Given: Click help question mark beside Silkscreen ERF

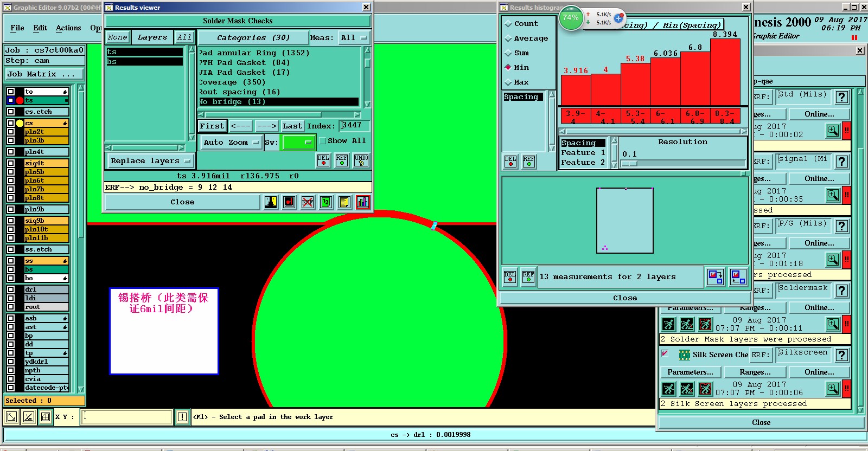Looking at the screenshot, I should click(x=841, y=355).
